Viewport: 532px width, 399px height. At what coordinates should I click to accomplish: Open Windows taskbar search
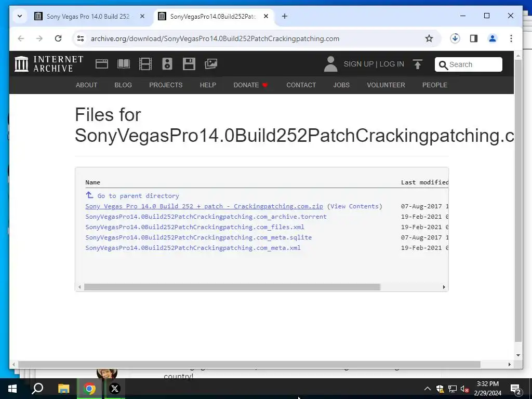click(37, 389)
